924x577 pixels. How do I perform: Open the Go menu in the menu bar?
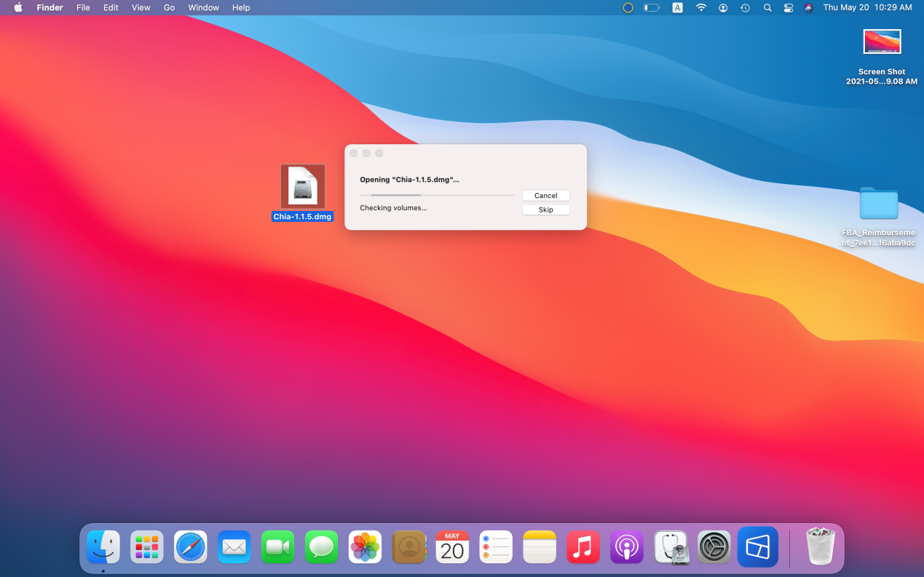[169, 7]
